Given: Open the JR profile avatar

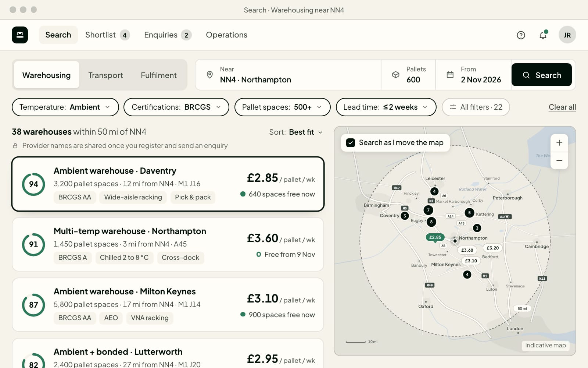Looking at the screenshot, I should coord(567,35).
